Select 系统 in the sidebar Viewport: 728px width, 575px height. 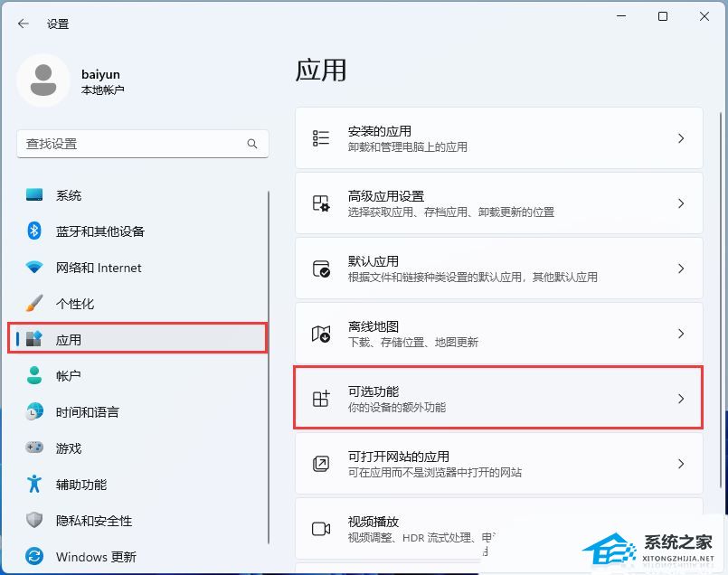(x=69, y=195)
